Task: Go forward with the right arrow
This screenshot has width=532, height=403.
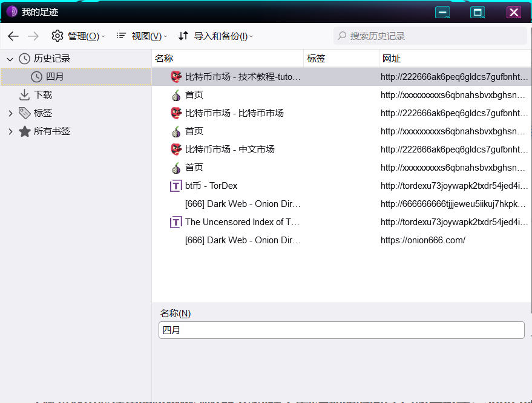Action: (33, 36)
